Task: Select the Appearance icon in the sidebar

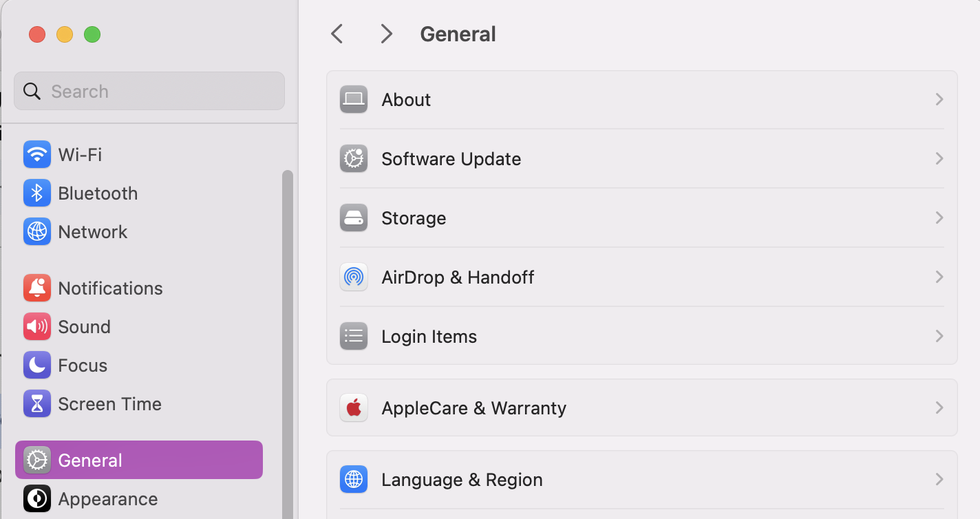Action: pyautogui.click(x=36, y=498)
